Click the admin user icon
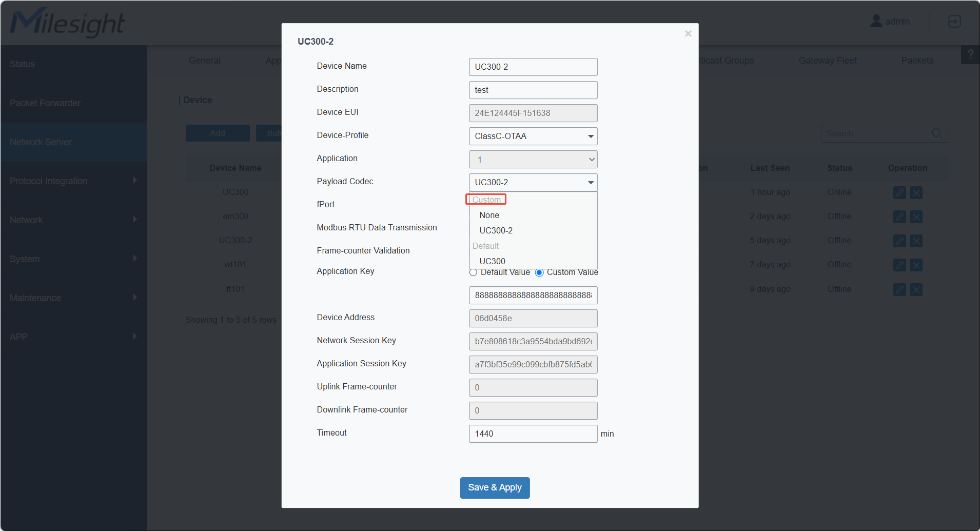 876,21
